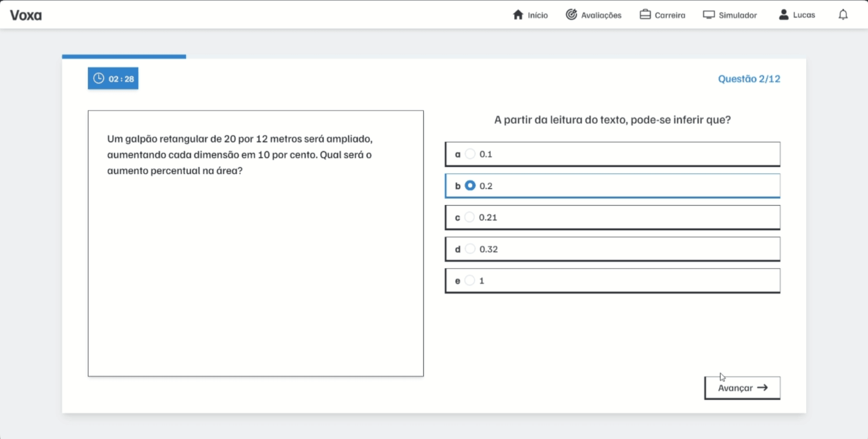
Task: Click the blue quiz progress bar
Action: pyautogui.click(x=124, y=56)
